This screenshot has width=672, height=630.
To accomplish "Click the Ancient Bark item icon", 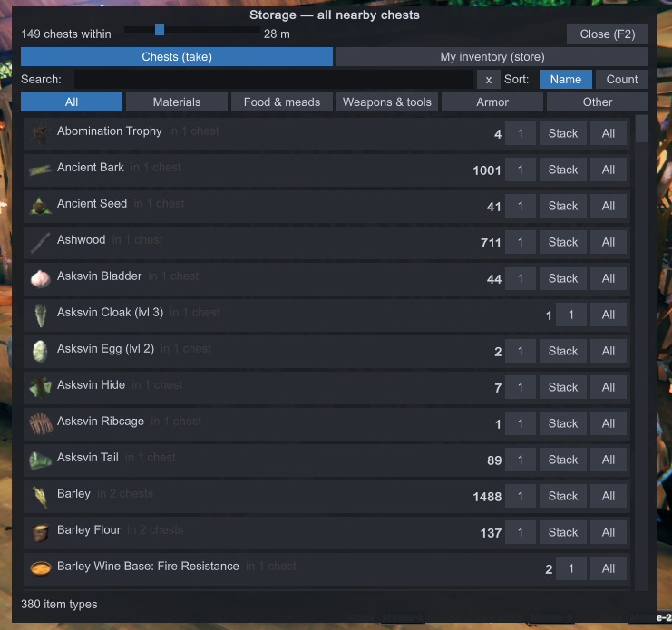I will (x=41, y=170).
